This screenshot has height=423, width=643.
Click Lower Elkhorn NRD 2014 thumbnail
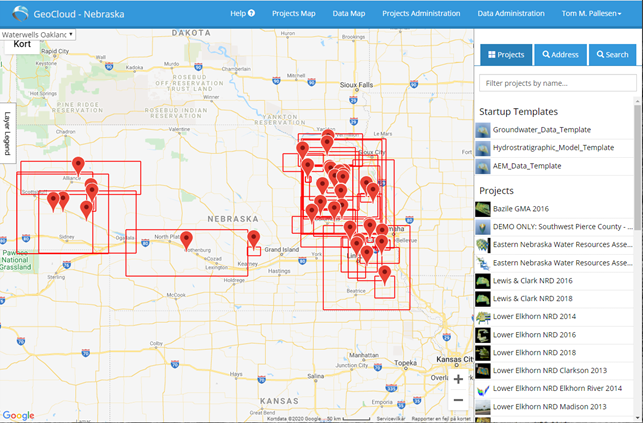[x=483, y=317]
